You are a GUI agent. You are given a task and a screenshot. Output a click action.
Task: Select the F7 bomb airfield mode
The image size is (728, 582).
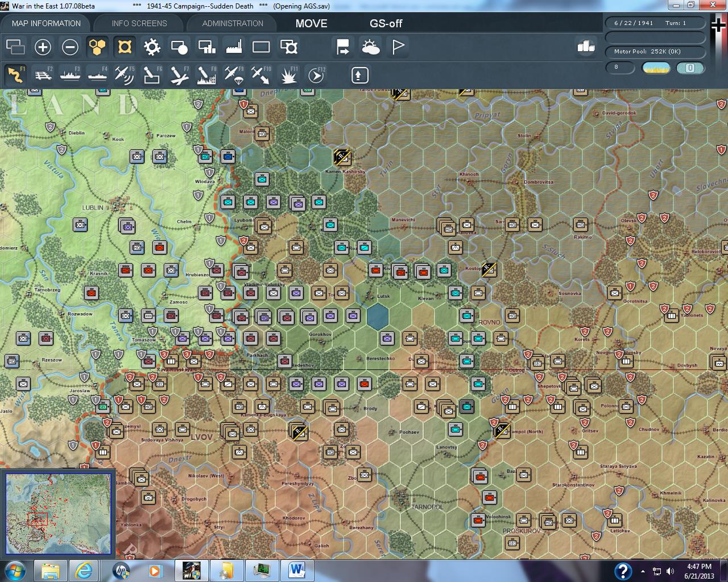point(179,75)
